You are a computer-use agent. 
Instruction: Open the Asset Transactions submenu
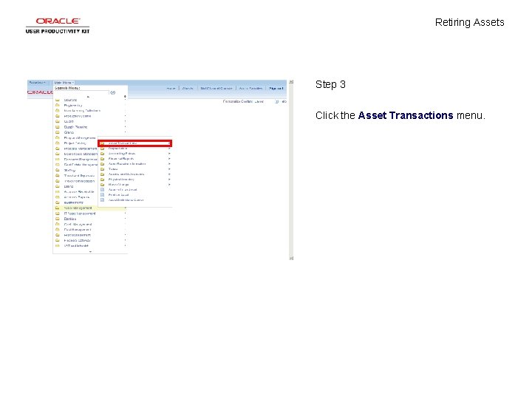[135, 143]
